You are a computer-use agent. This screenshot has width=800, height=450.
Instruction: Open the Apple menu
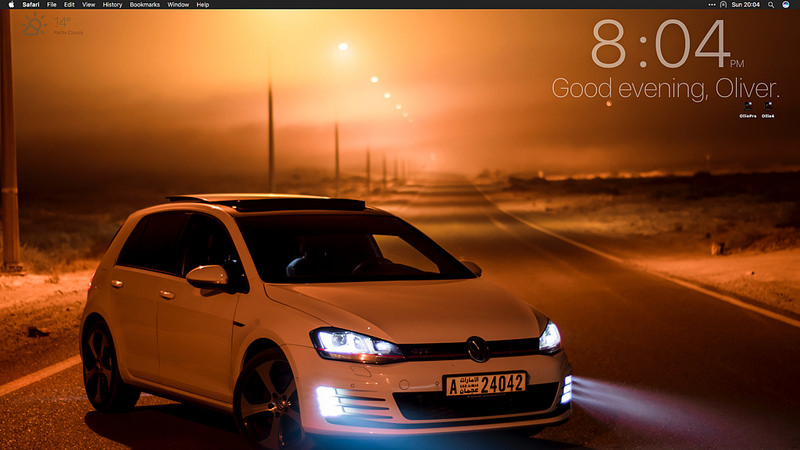tap(11, 5)
